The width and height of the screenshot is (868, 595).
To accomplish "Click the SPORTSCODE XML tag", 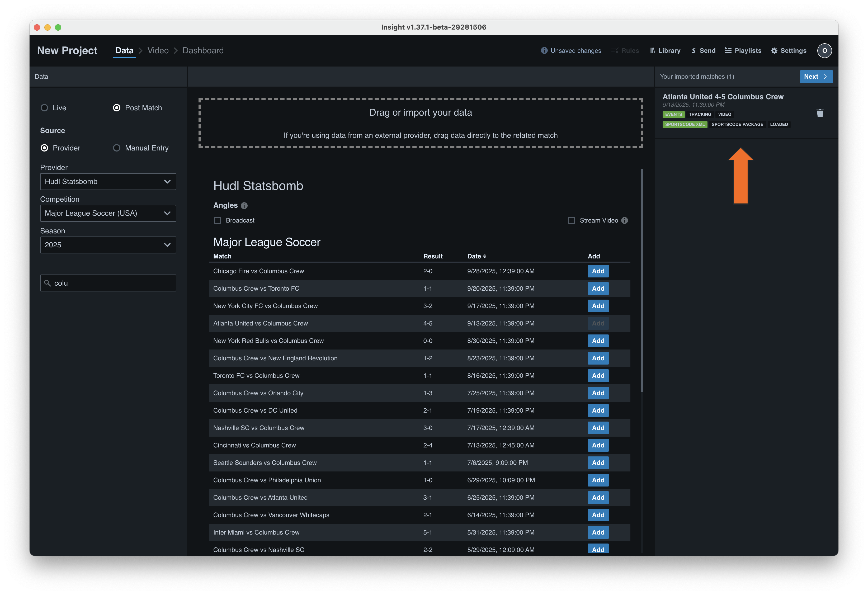I will tap(685, 124).
